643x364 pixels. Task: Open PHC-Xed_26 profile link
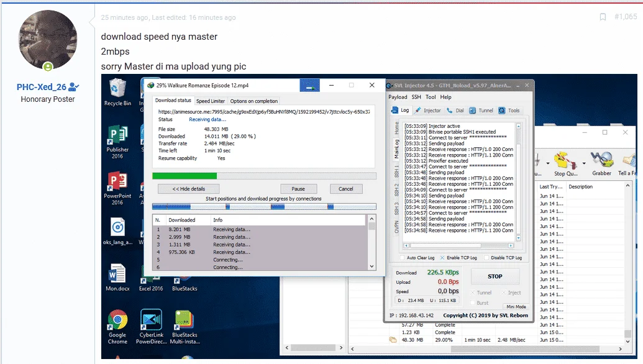(x=42, y=87)
